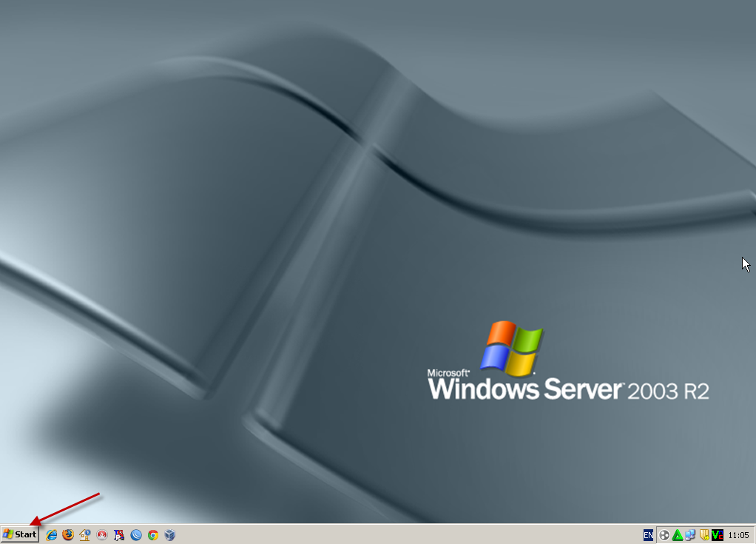Open the blue circular wave icon shortcut
Screen dimensions: 756x544
point(136,535)
